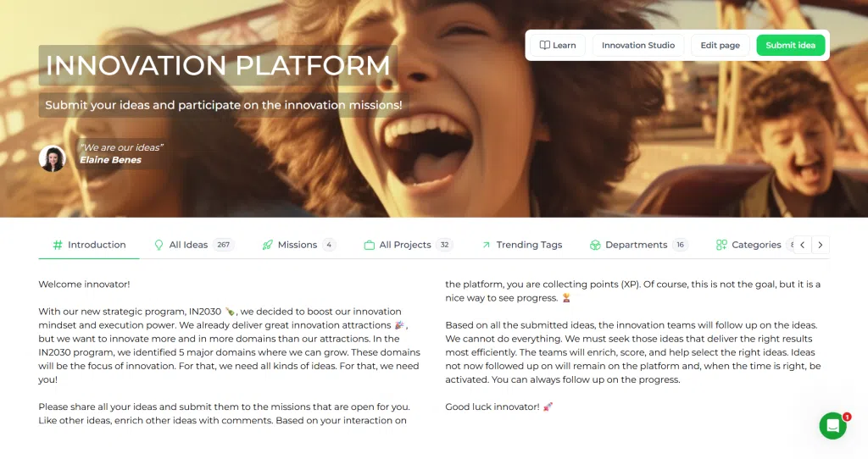This screenshot has width=868, height=459.
Task: Click the cube icon beside Departments
Action: [x=595, y=245]
